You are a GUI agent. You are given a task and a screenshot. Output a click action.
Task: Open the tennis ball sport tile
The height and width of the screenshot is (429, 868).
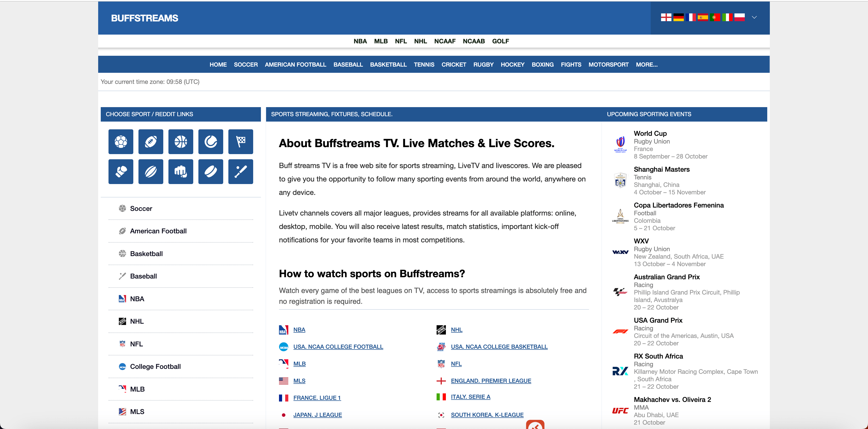(211, 141)
